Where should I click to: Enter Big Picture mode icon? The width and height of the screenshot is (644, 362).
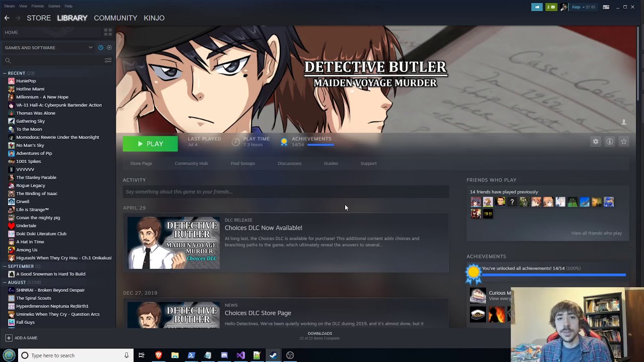click(x=606, y=7)
